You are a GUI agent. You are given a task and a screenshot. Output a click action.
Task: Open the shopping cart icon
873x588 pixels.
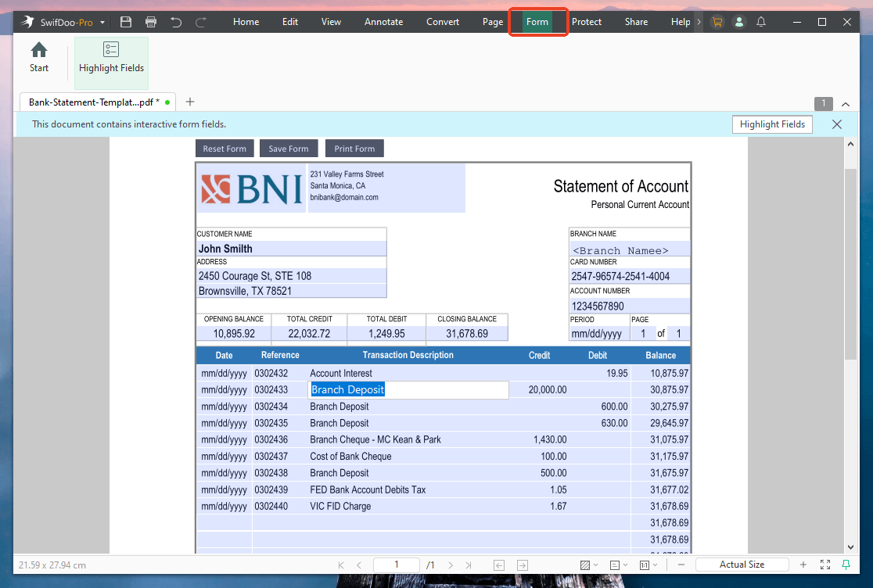coord(717,22)
